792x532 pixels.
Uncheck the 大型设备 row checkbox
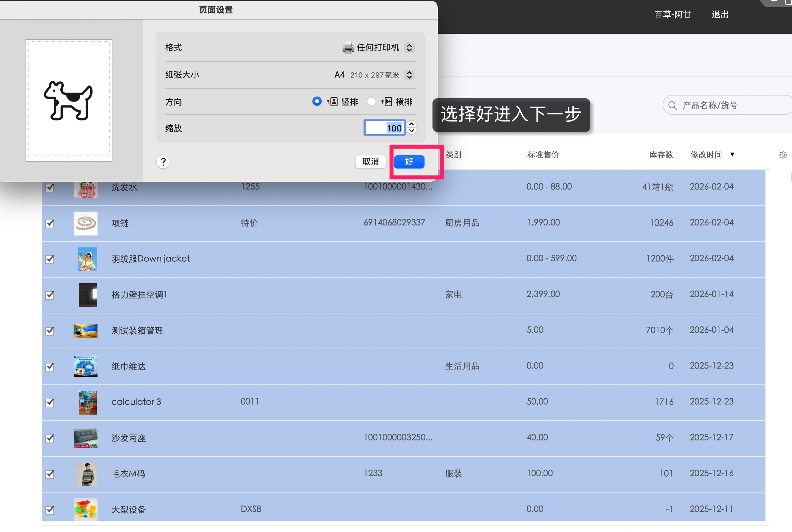click(49, 509)
